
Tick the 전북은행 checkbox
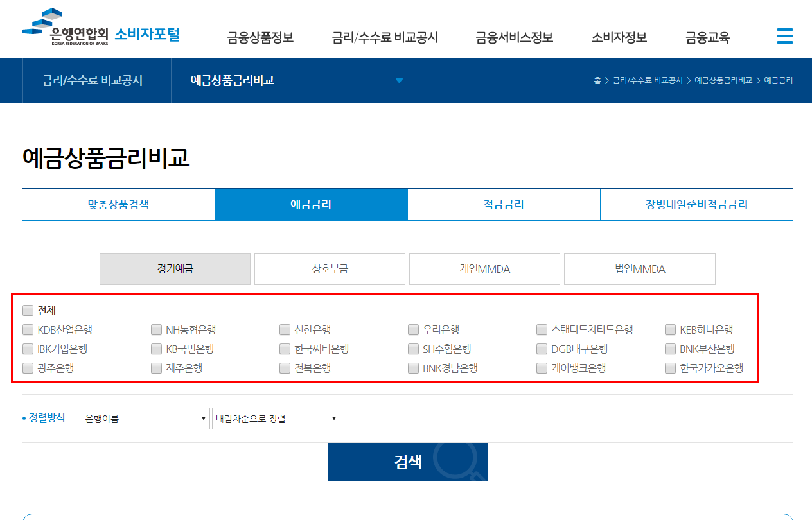click(x=285, y=368)
